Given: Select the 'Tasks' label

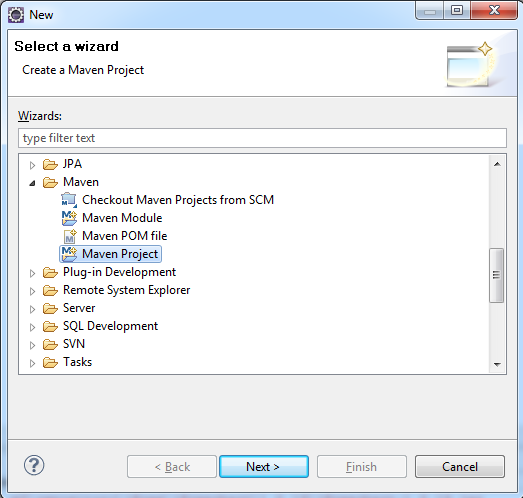Looking at the screenshot, I should (x=77, y=362).
